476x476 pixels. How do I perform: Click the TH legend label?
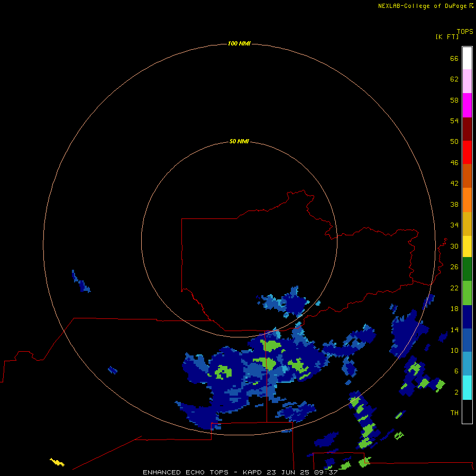tap(454, 413)
